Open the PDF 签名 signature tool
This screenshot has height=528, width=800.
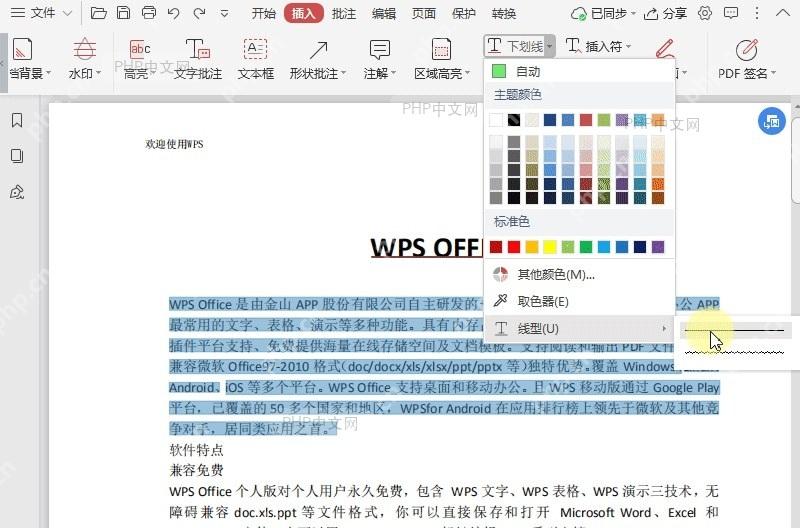tap(746, 59)
